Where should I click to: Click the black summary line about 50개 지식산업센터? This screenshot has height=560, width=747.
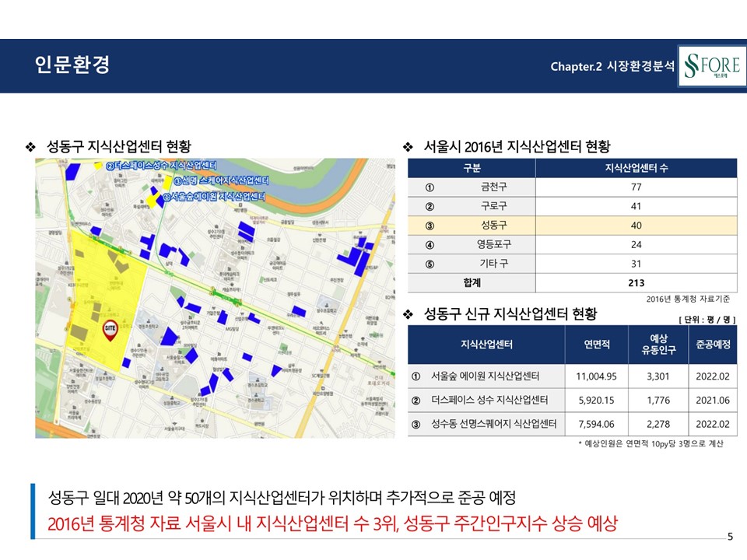[x=282, y=498]
